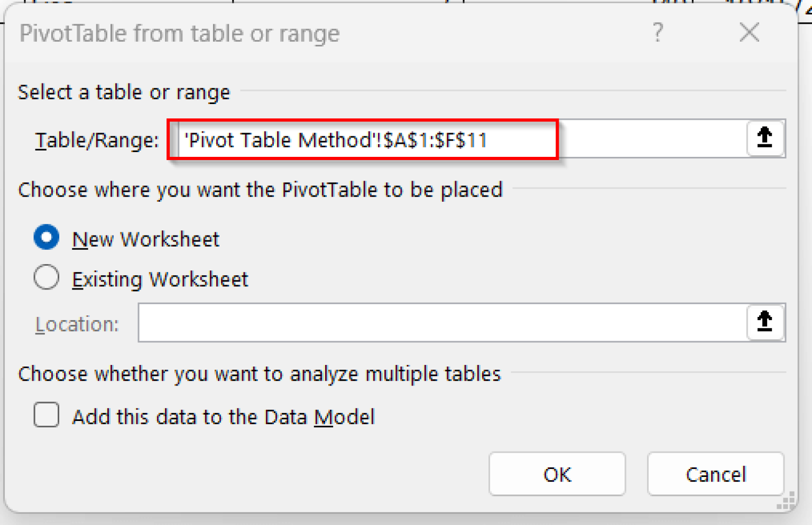This screenshot has height=525, width=812.
Task: Select the 'Pivot Table Method' range text
Action: [336, 139]
